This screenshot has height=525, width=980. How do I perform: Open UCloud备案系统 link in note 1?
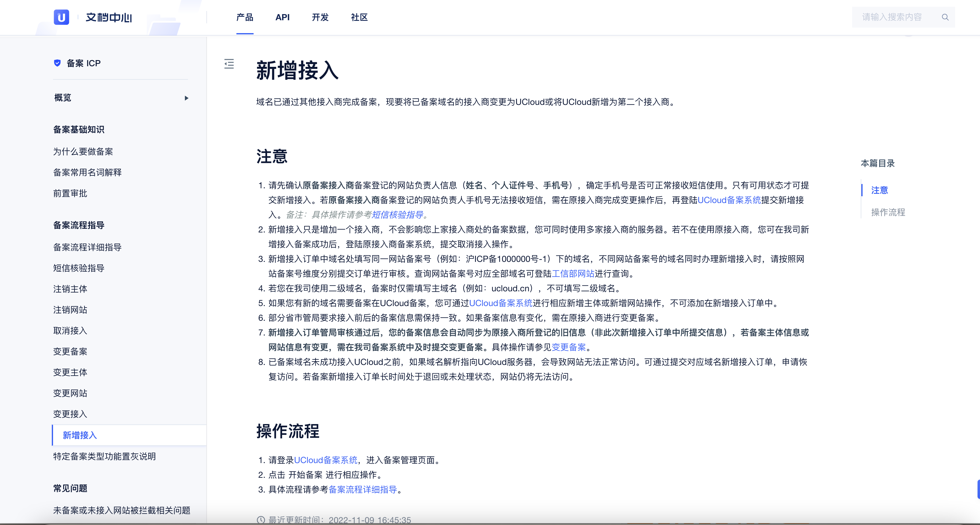coord(729,200)
